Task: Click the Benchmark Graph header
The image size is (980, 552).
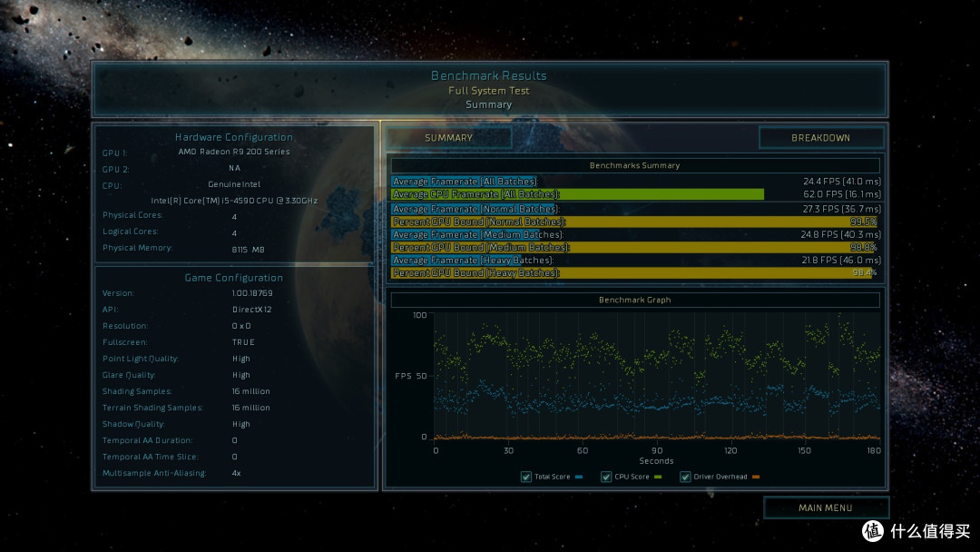Action: [635, 301]
